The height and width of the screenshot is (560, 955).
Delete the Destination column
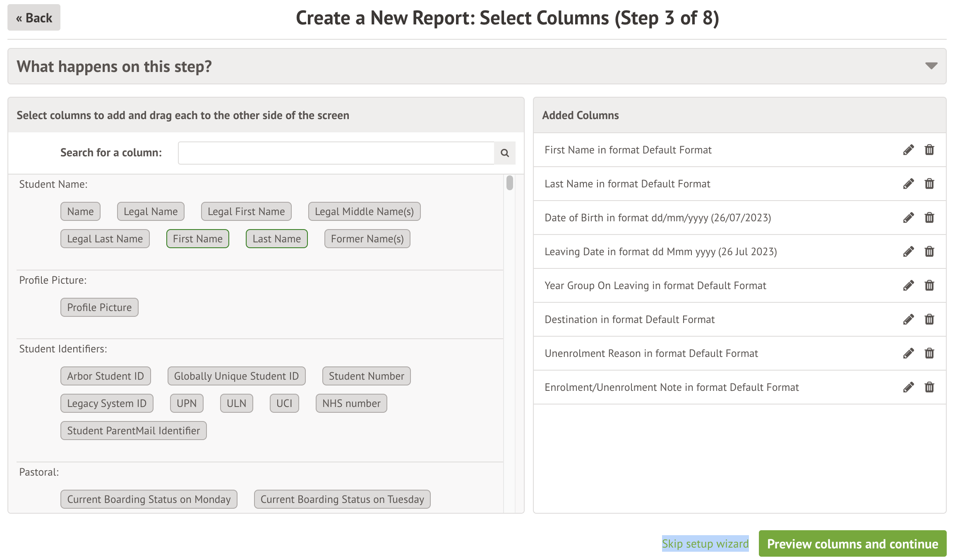point(929,319)
